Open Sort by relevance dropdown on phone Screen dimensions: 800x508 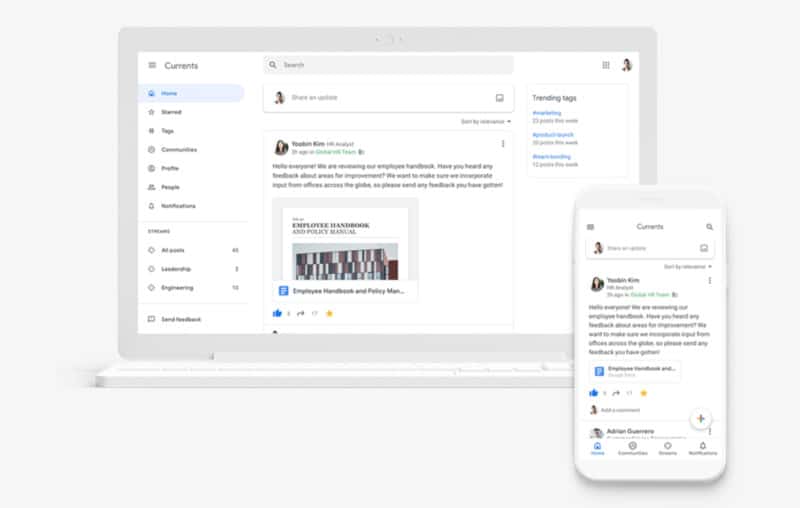click(x=687, y=267)
